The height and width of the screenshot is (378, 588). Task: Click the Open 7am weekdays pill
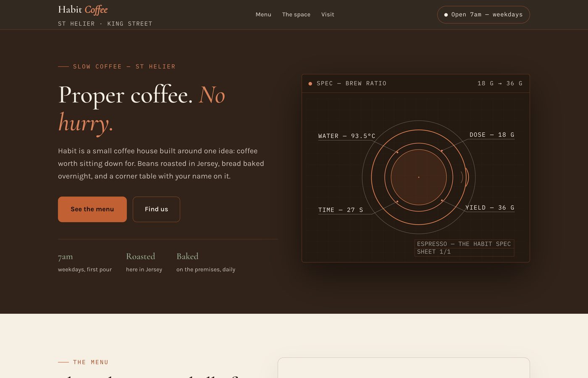[x=483, y=15]
